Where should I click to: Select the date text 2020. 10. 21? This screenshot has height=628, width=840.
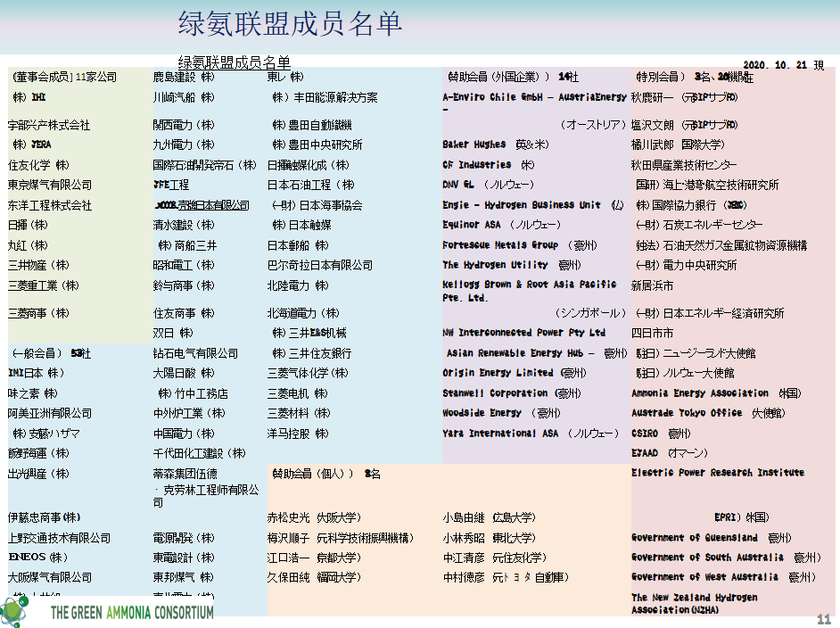click(x=775, y=65)
